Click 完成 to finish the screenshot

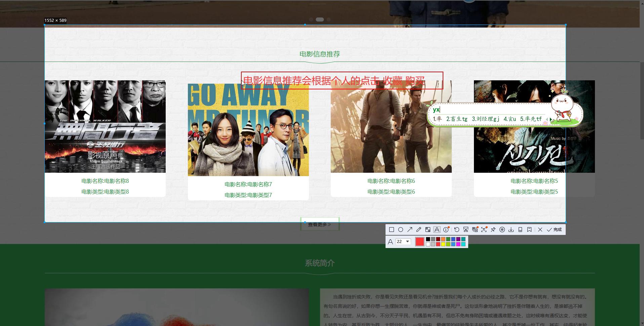[554, 230]
